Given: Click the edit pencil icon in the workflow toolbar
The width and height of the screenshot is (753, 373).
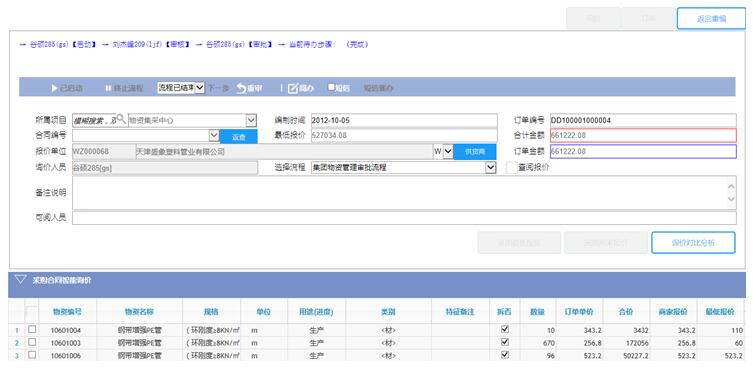Looking at the screenshot, I should [293, 88].
